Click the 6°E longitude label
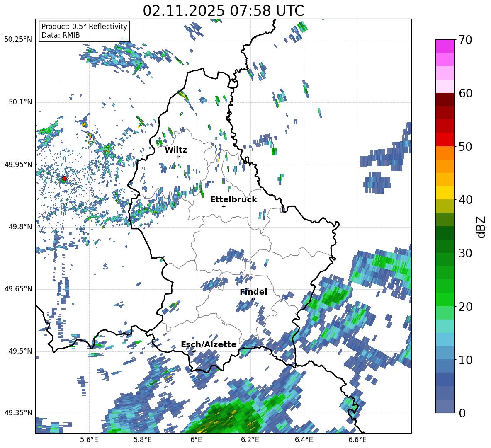The height and width of the screenshot is (448, 491). click(196, 440)
